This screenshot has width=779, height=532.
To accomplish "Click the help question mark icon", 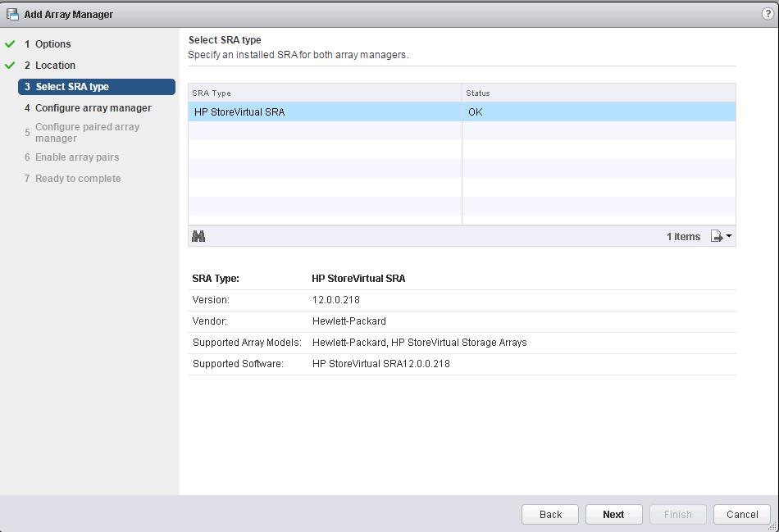I will tap(768, 14).
